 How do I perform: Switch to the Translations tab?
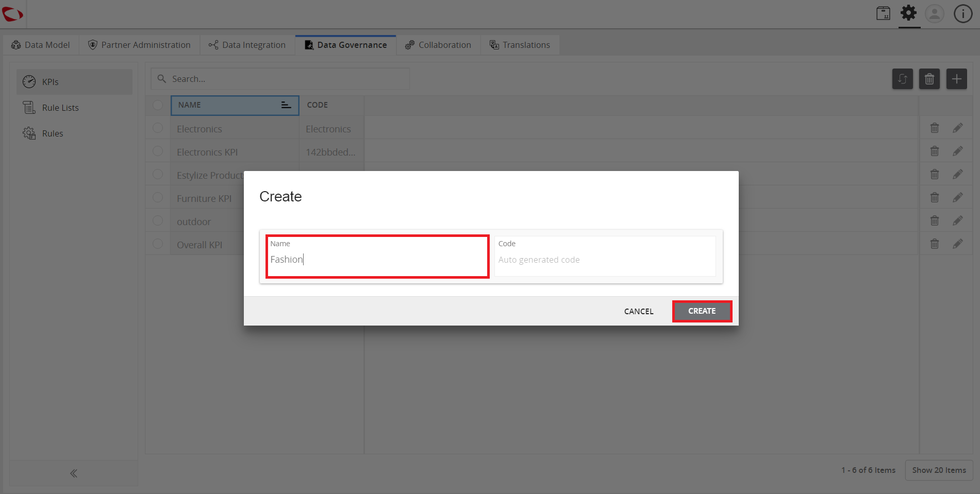tap(520, 45)
